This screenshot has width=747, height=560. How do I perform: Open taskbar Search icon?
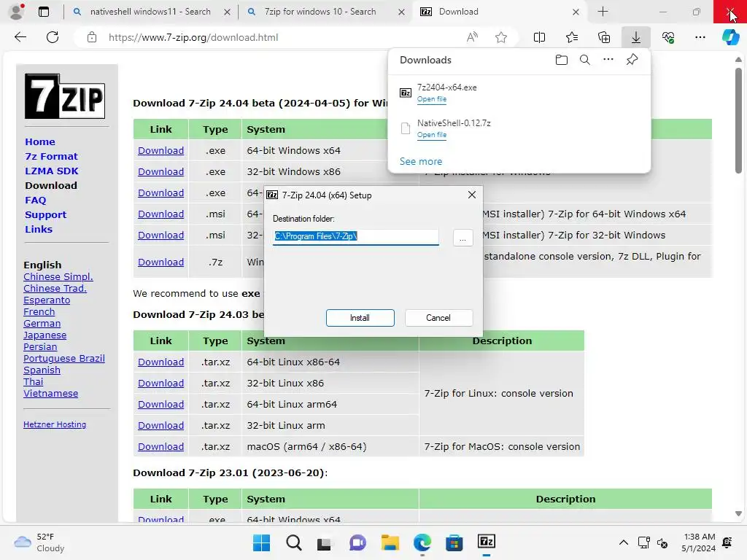pyautogui.click(x=293, y=542)
